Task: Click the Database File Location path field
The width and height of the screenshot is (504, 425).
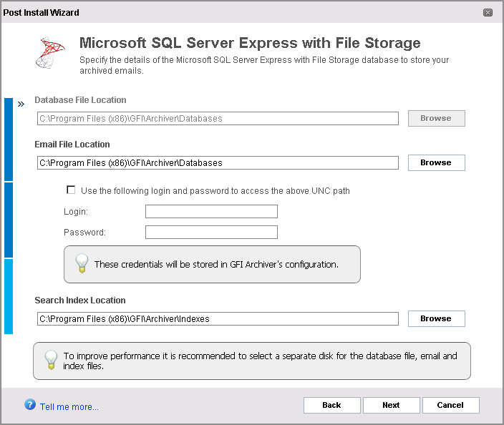Action: point(217,119)
